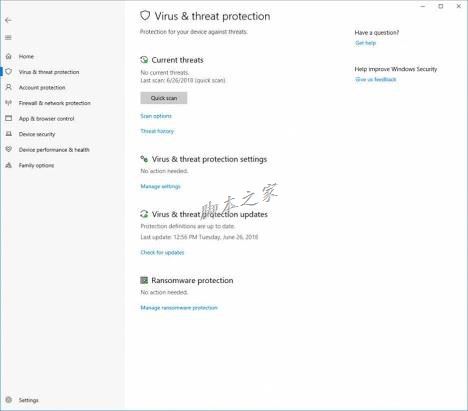Go to Firewall & network protection page
The width and height of the screenshot is (468, 411).
[55, 103]
